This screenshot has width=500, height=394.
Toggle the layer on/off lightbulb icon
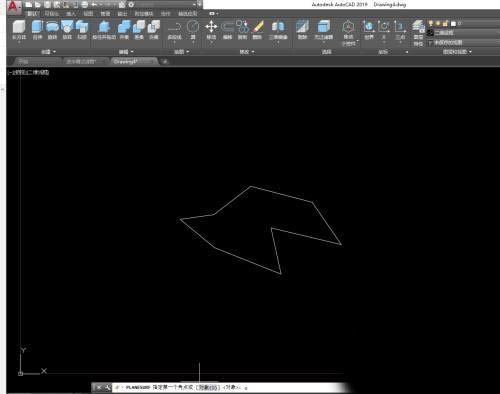(x=431, y=23)
